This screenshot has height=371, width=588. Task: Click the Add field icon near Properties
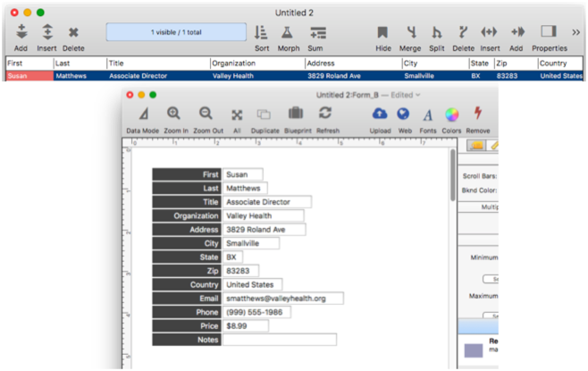[518, 32]
